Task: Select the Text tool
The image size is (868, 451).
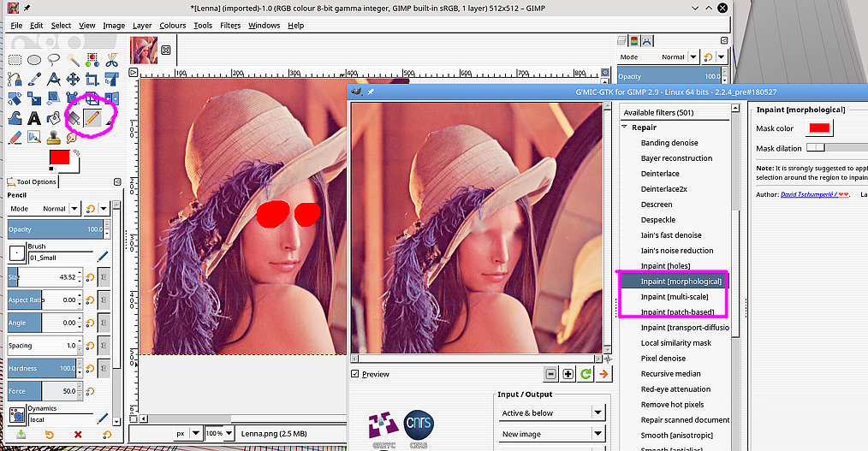Action: [34, 118]
